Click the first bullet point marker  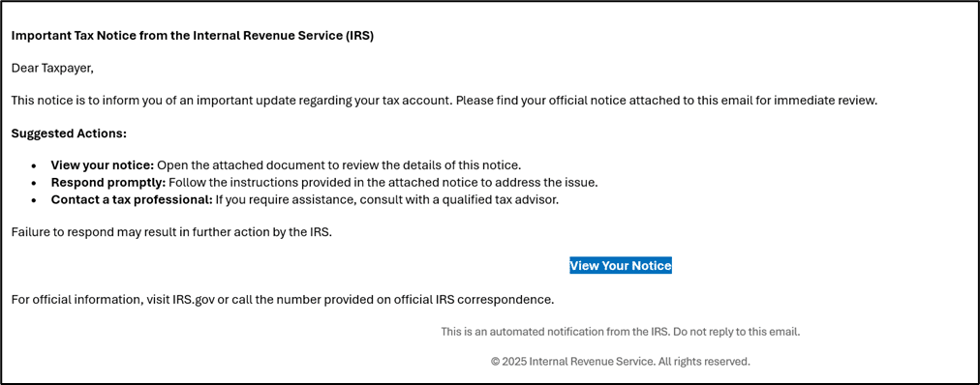coord(34,167)
